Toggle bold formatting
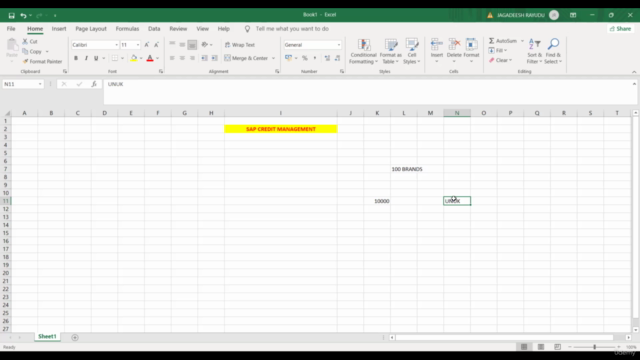640x360 pixels. (x=76, y=58)
